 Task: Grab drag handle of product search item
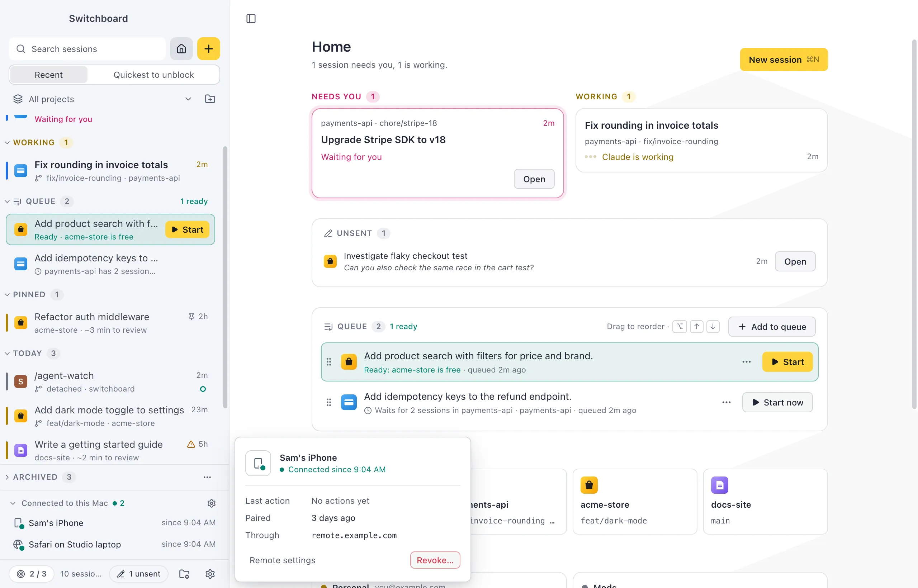tap(329, 361)
